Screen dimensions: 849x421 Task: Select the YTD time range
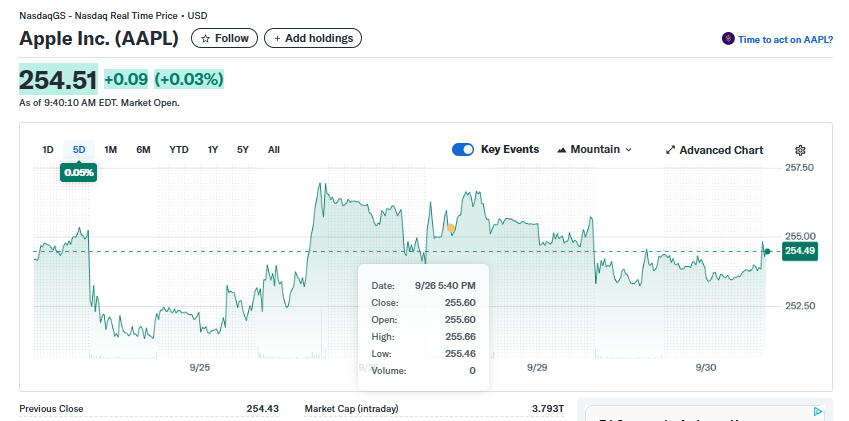click(x=179, y=149)
